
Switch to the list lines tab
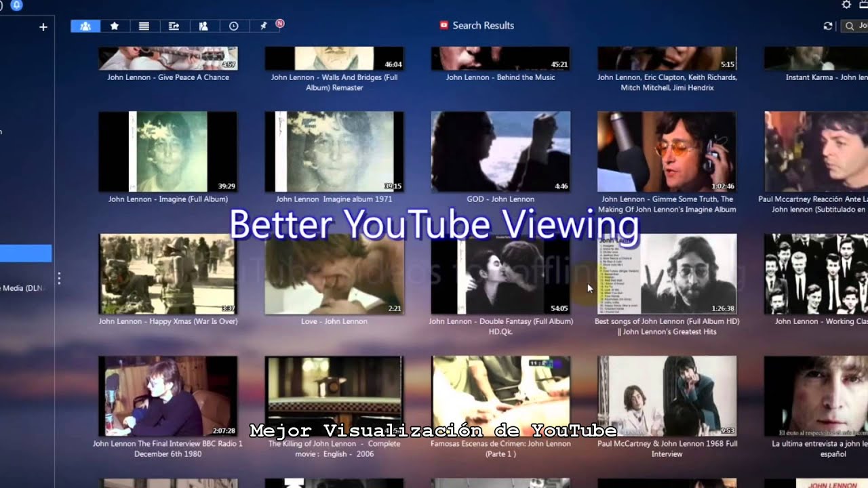pyautogui.click(x=144, y=26)
